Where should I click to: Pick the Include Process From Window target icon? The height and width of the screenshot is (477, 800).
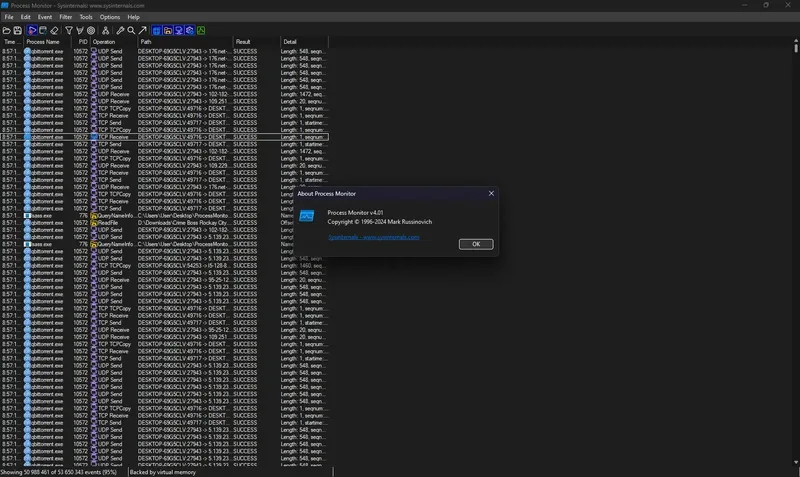91,31
